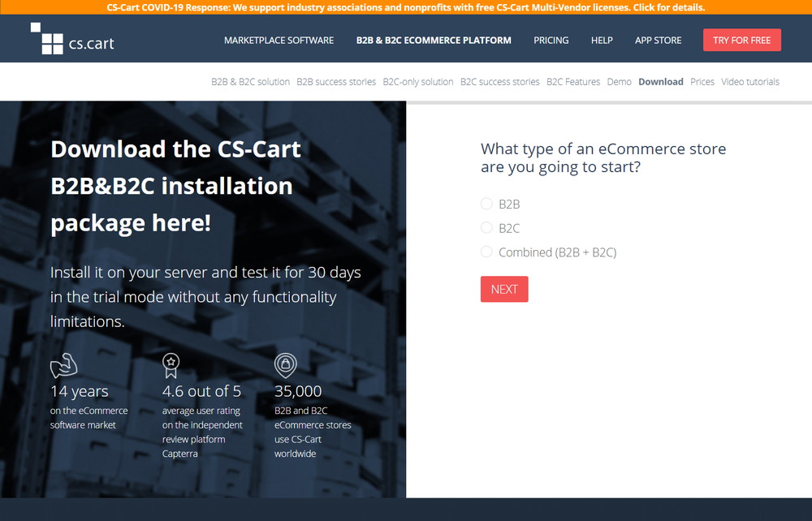Click the 'What type of an eCommerce store' question
Image resolution: width=812 pixels, height=521 pixels.
click(603, 157)
